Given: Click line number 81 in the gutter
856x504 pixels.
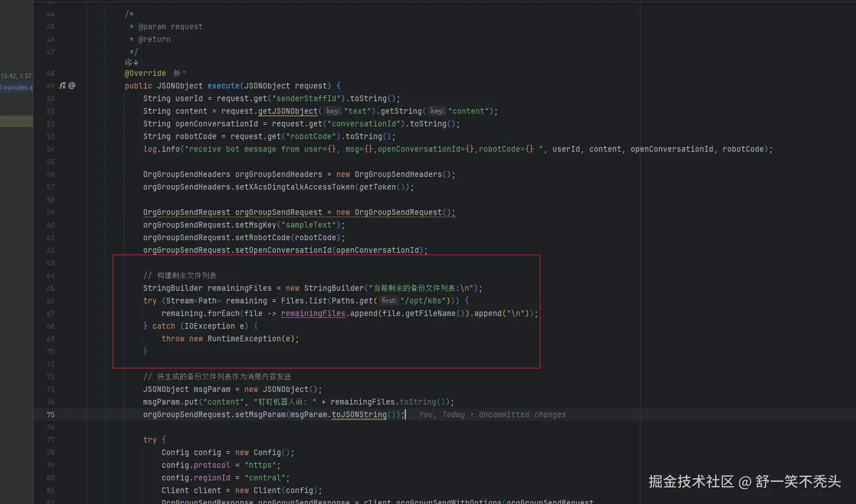Looking at the screenshot, I should [51, 491].
